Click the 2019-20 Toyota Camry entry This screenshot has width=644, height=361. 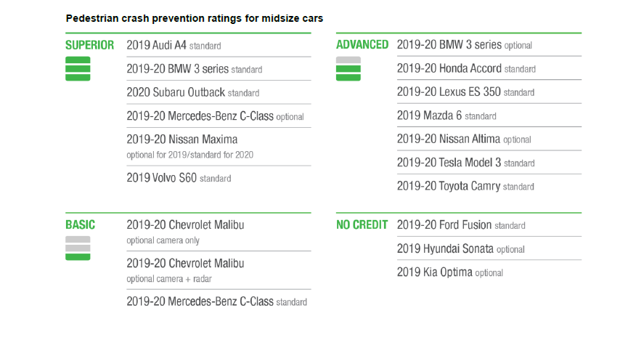[465, 186]
